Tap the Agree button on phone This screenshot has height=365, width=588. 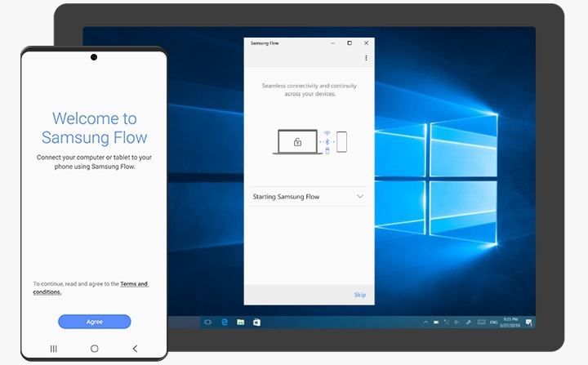click(x=95, y=322)
